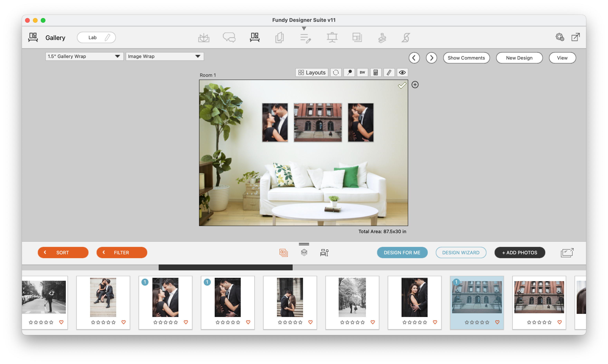Click the Room 1 label
The image size is (608, 364).
point(208,75)
